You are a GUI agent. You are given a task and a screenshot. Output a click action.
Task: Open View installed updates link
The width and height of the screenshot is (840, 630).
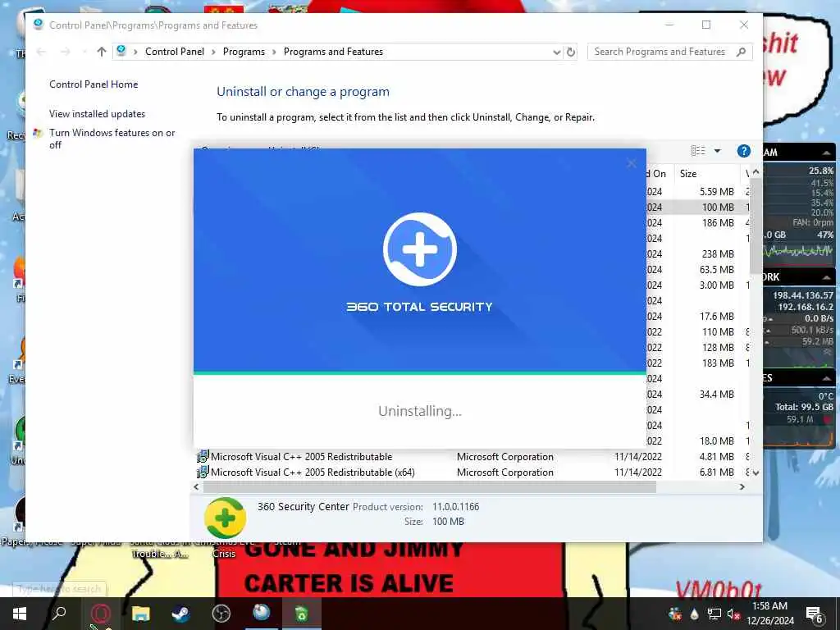97,113
